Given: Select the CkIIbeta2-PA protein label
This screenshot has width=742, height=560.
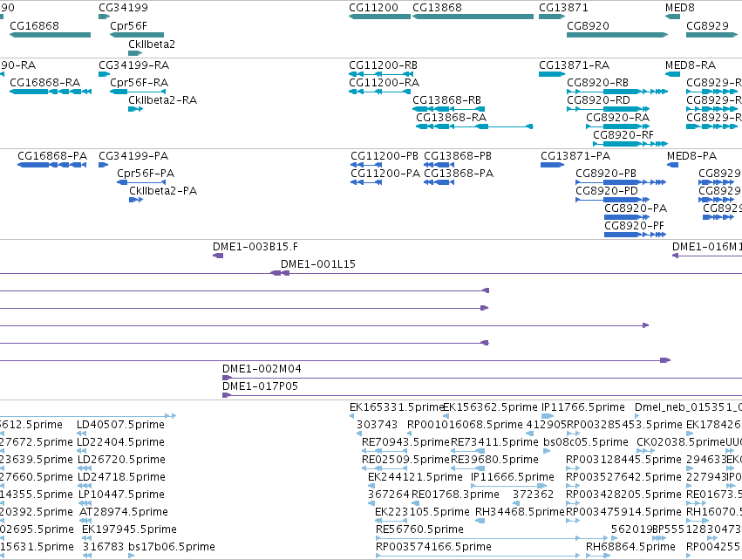Looking at the screenshot, I should tap(163, 191).
